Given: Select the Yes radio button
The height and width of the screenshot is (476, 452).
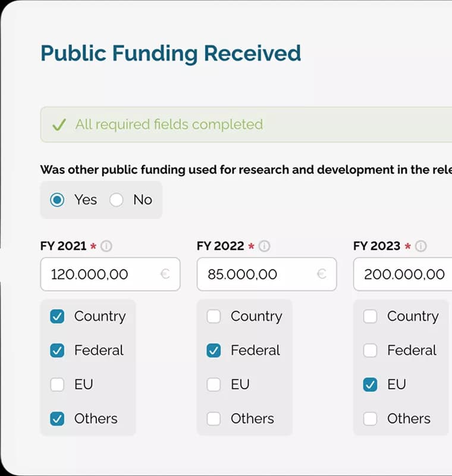Looking at the screenshot, I should (x=57, y=200).
